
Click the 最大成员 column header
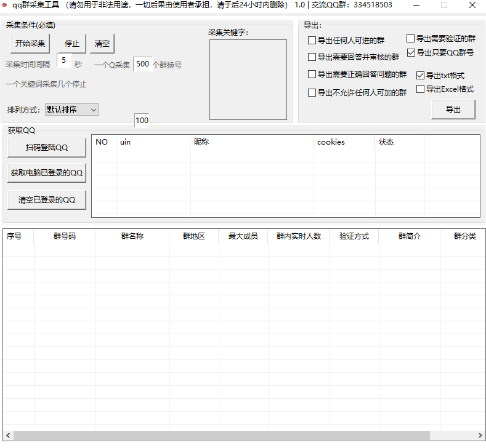[x=243, y=236]
